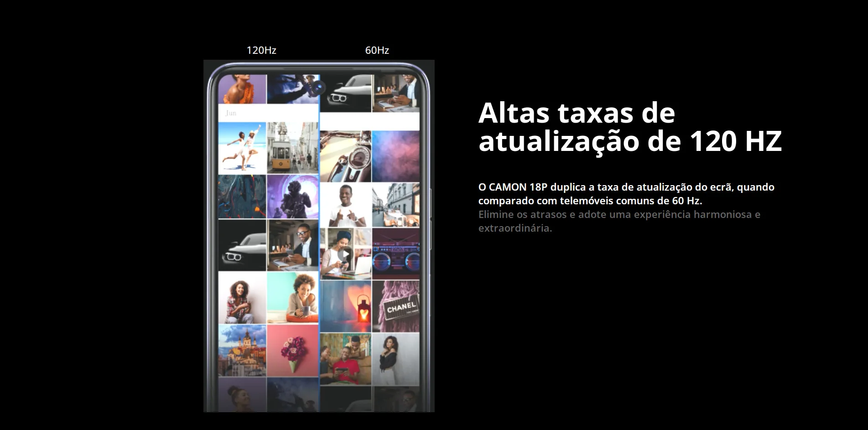Open the glowing heart lantern photo

tap(346, 306)
